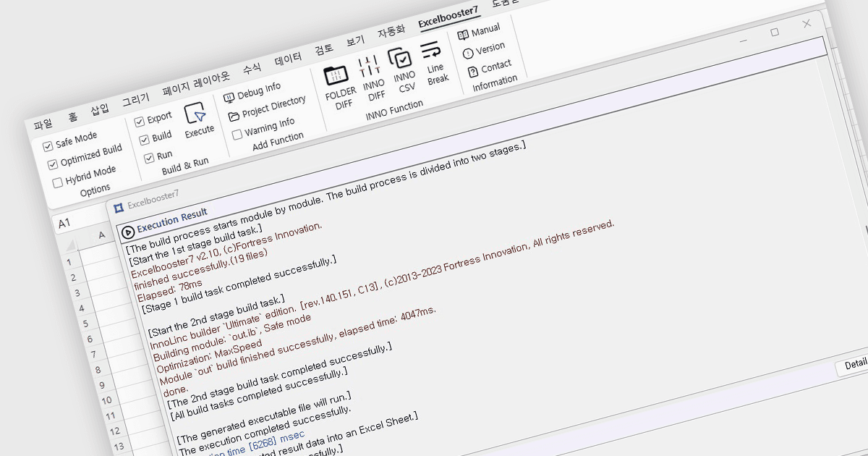Switch to the 그리기 ribbon tab
The image size is (868, 456).
(135, 99)
